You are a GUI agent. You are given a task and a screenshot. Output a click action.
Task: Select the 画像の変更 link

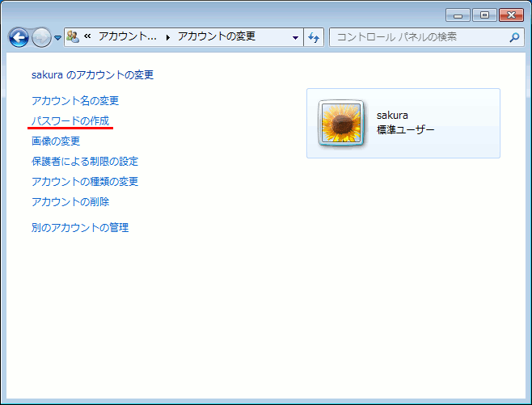56,141
